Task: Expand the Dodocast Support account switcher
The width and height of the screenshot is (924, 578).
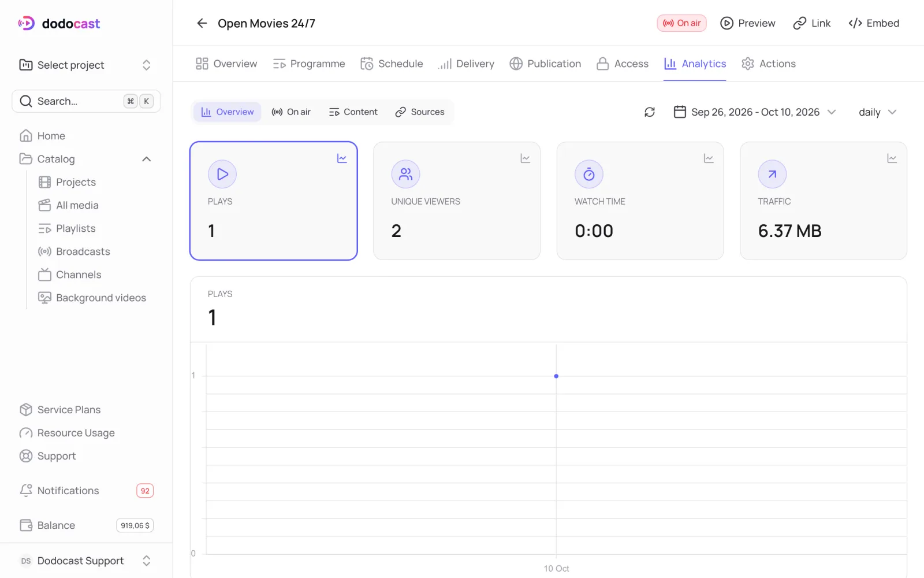Action: (87, 561)
